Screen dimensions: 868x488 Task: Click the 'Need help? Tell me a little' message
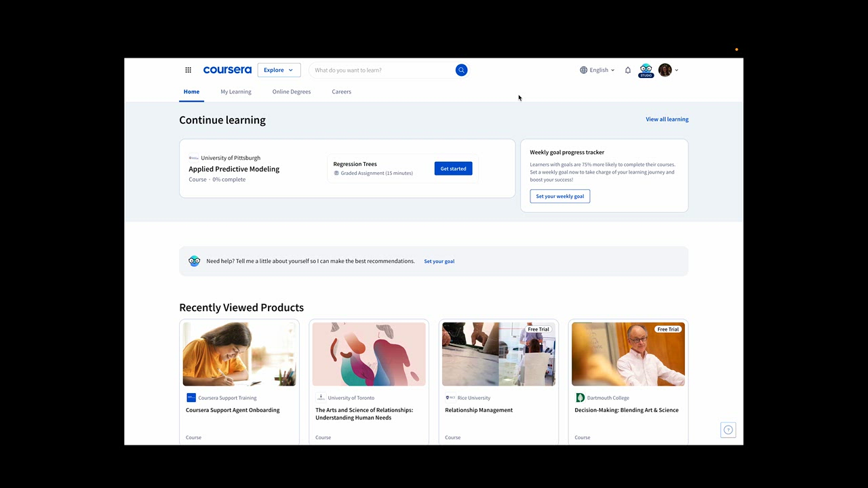pos(311,261)
